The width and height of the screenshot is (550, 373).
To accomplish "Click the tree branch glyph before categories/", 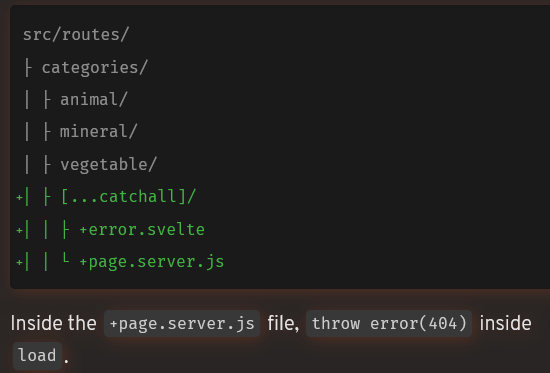I will click(x=28, y=67).
